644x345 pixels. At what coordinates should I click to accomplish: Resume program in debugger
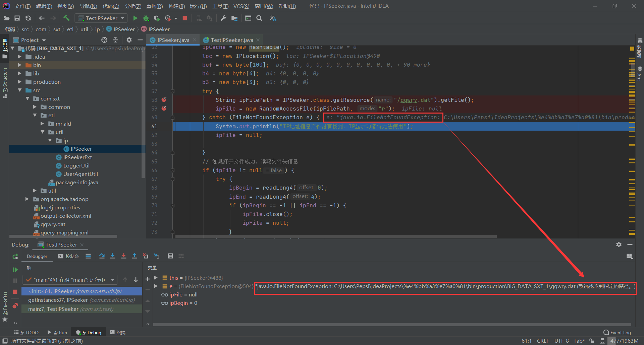coord(15,270)
